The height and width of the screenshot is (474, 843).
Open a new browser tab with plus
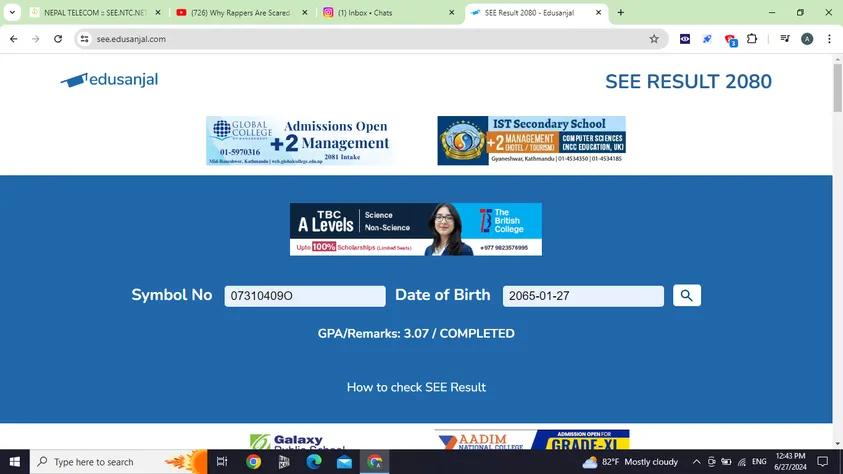point(621,13)
